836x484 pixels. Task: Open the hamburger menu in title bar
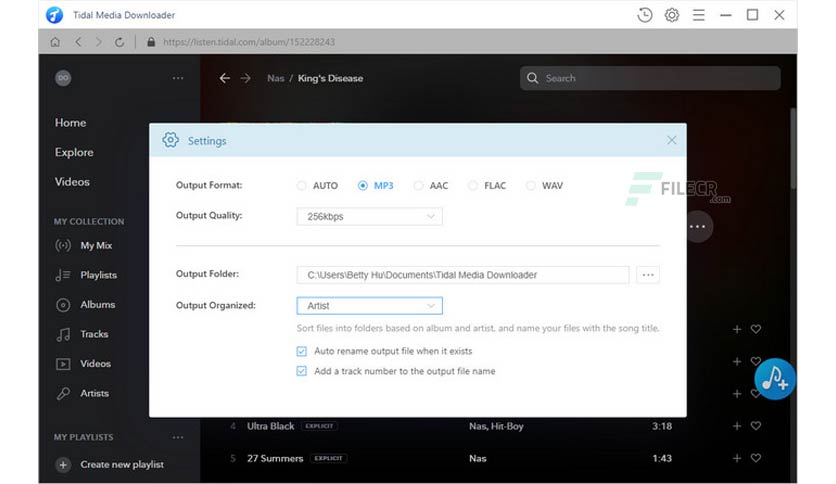pyautogui.click(x=698, y=15)
